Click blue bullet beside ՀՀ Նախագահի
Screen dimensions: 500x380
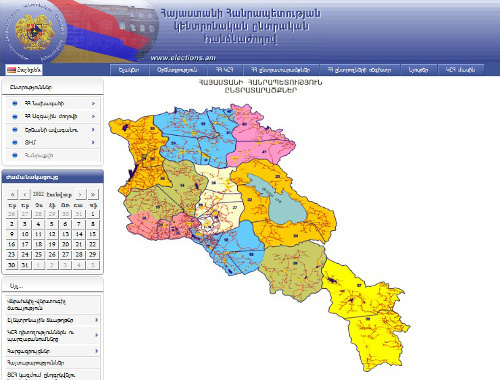click(15, 104)
